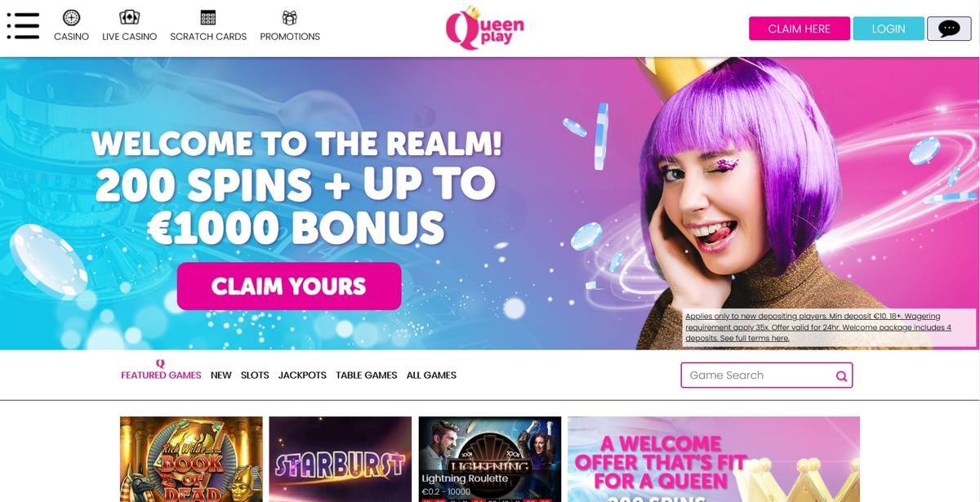This screenshot has height=502, width=980.
Task: Open live chat speech bubble icon
Action: pos(949,29)
